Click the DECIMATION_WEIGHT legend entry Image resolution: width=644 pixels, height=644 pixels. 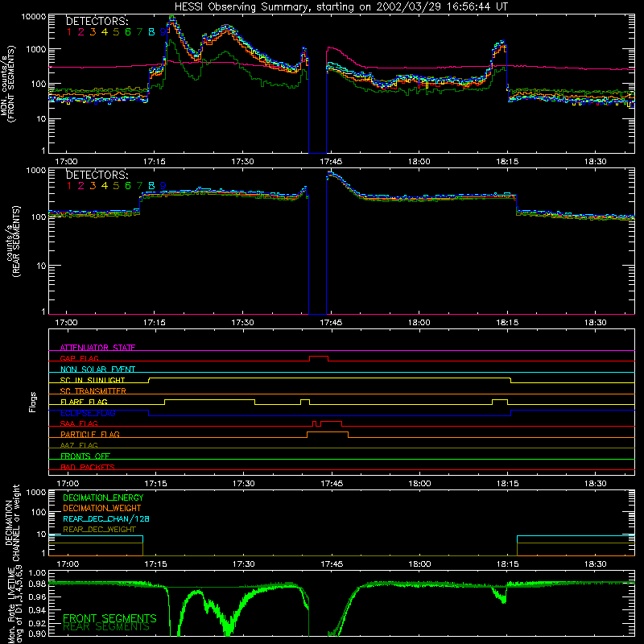102,508
